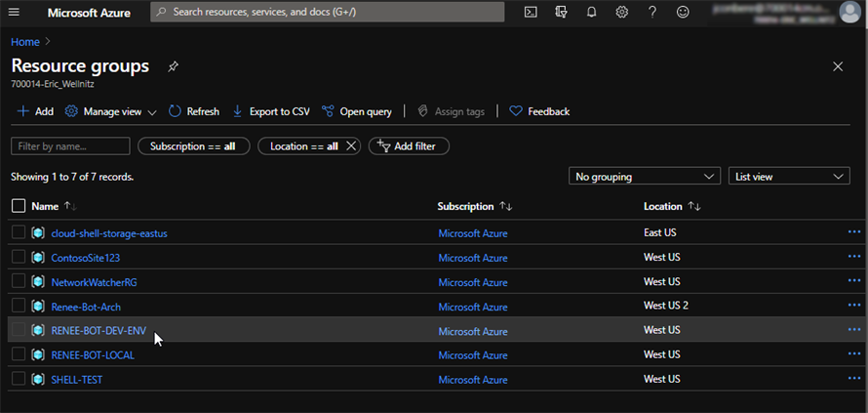Open the portal hamburger menu
The image size is (868, 413).
click(14, 12)
